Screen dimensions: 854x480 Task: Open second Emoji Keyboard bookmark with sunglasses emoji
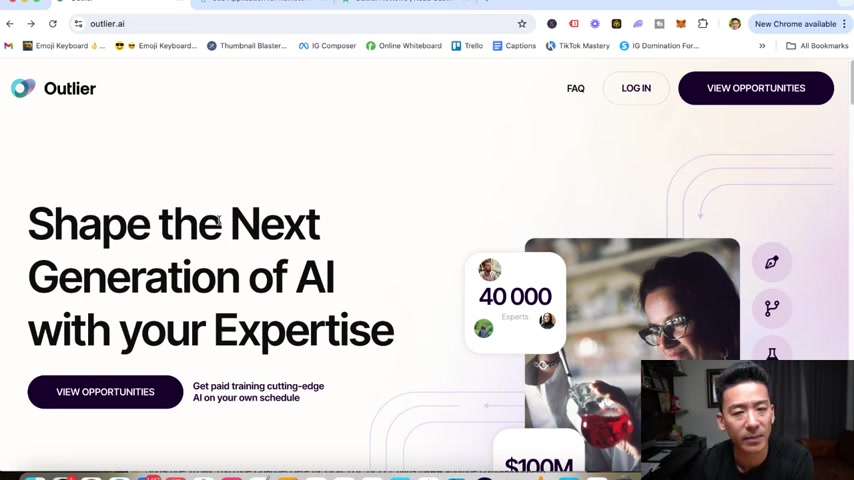pos(156,46)
